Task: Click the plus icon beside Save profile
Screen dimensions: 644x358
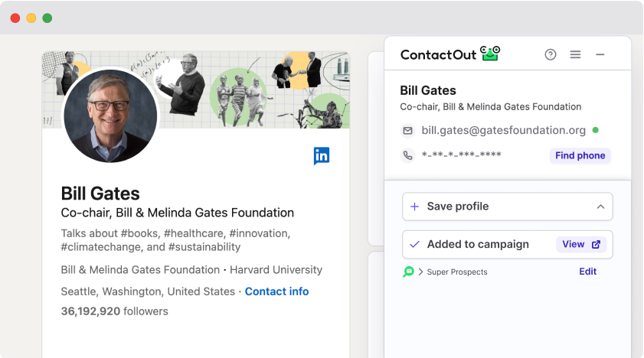Action: (x=414, y=207)
